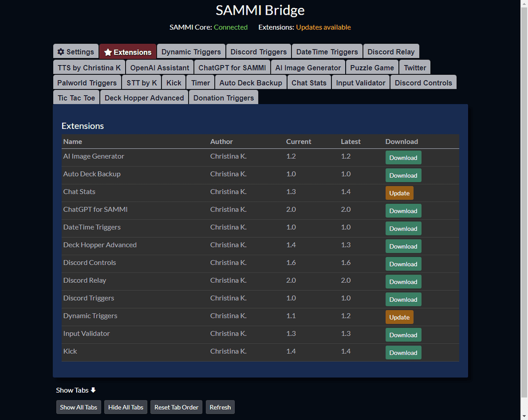Download the Discord Controls extension
Viewport: 528px width, 420px height.
pyautogui.click(x=403, y=264)
